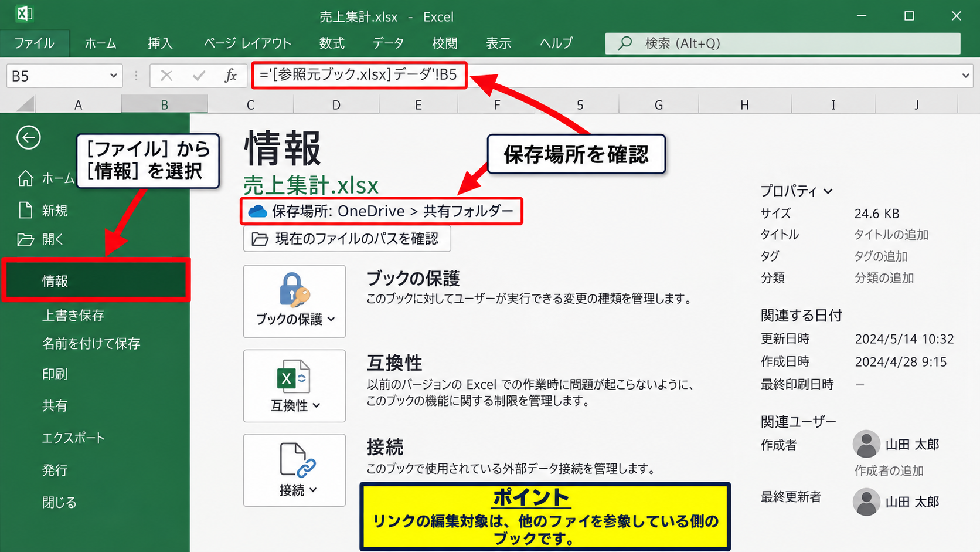Choose 名前を付けて保存 in sidebar
This screenshot has width=980, height=552.
pyautogui.click(x=91, y=343)
